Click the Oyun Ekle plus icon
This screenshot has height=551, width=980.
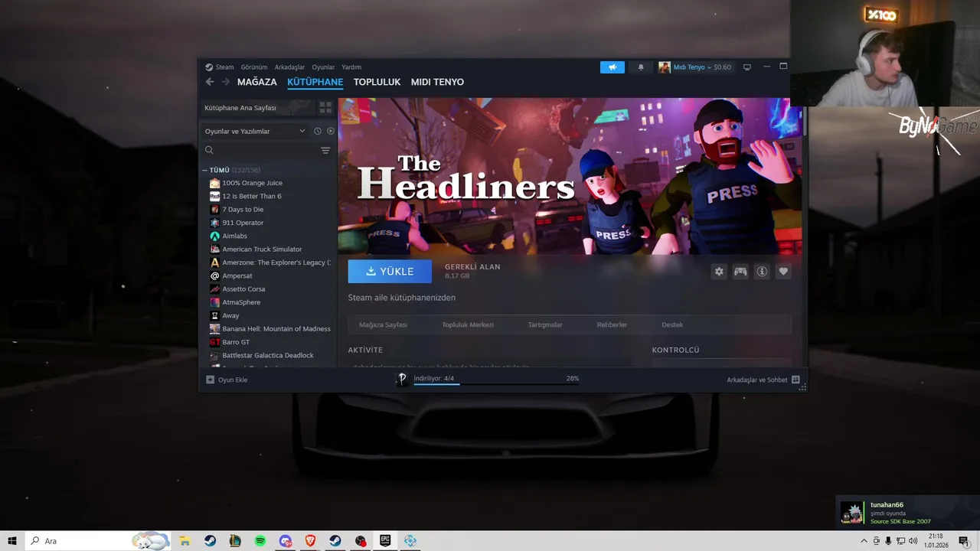tap(211, 380)
